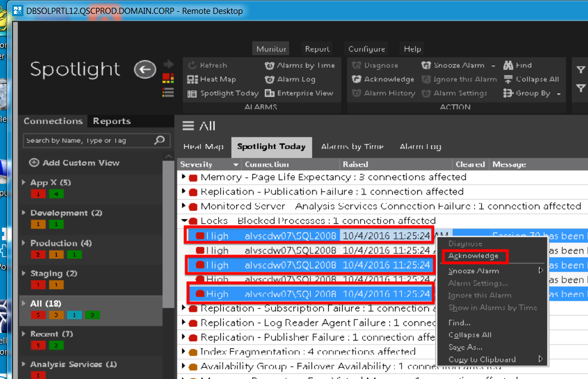Click cyan status box under All (18)
Viewport: 588px width, 379px height.
[74, 315]
